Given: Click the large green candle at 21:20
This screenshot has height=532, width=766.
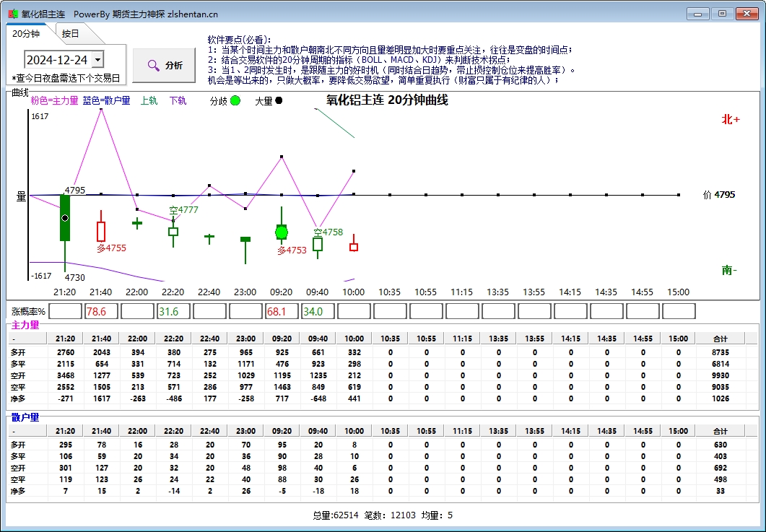Looking at the screenshot, I should 65,217.
